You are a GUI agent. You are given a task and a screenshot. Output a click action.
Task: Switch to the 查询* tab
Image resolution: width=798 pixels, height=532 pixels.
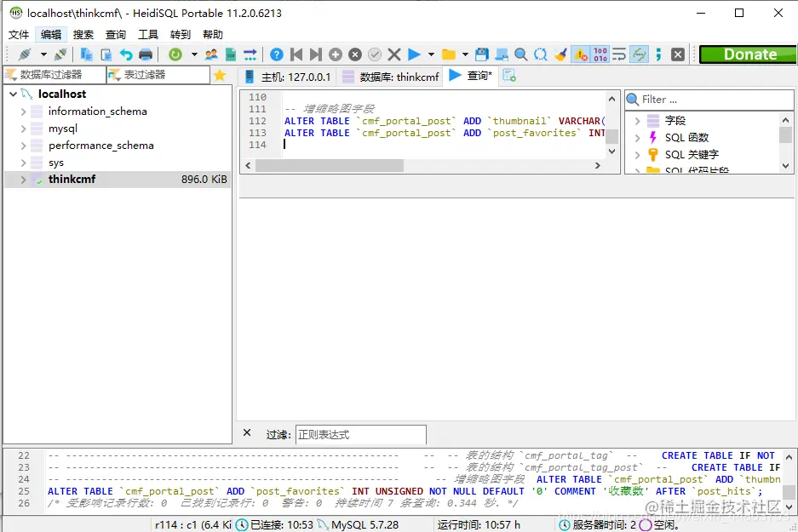click(471, 76)
